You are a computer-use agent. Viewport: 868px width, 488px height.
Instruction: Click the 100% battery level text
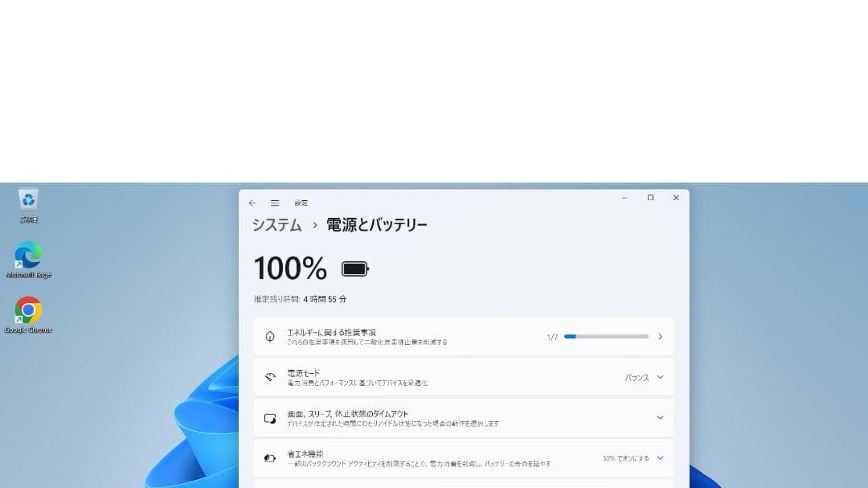(290, 269)
